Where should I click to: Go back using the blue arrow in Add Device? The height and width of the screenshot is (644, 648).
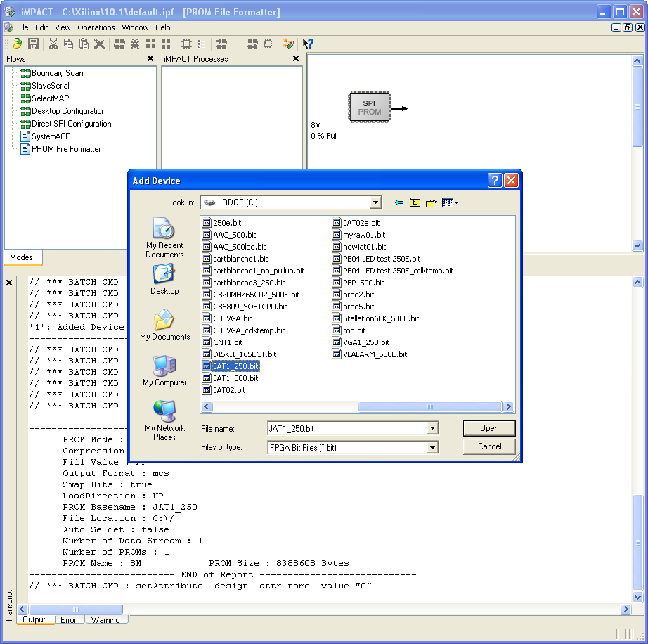point(398,202)
